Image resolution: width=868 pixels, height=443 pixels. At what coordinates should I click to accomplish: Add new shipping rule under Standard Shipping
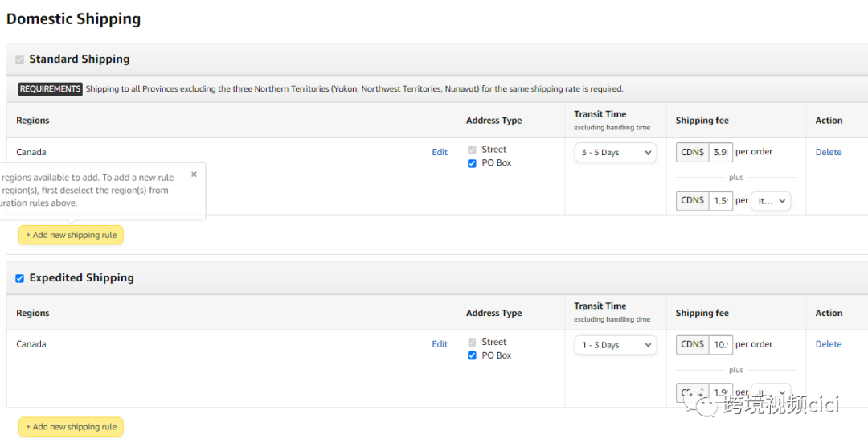[71, 235]
